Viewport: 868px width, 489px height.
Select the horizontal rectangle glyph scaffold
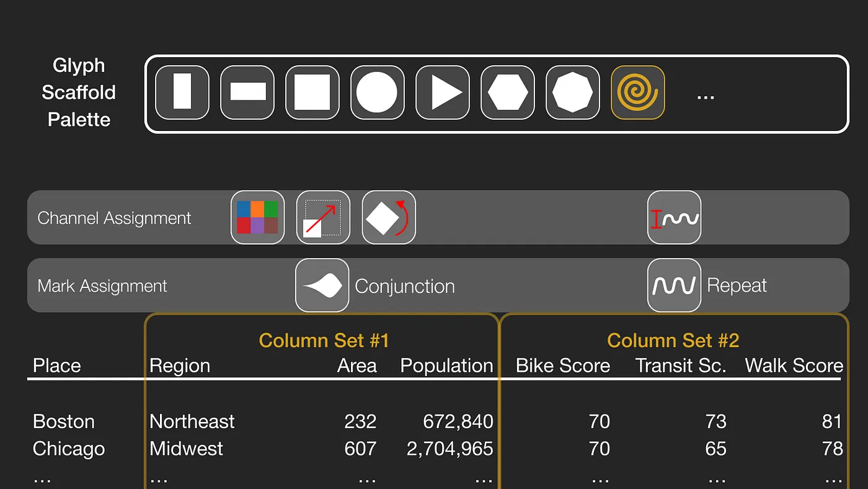[x=247, y=92]
